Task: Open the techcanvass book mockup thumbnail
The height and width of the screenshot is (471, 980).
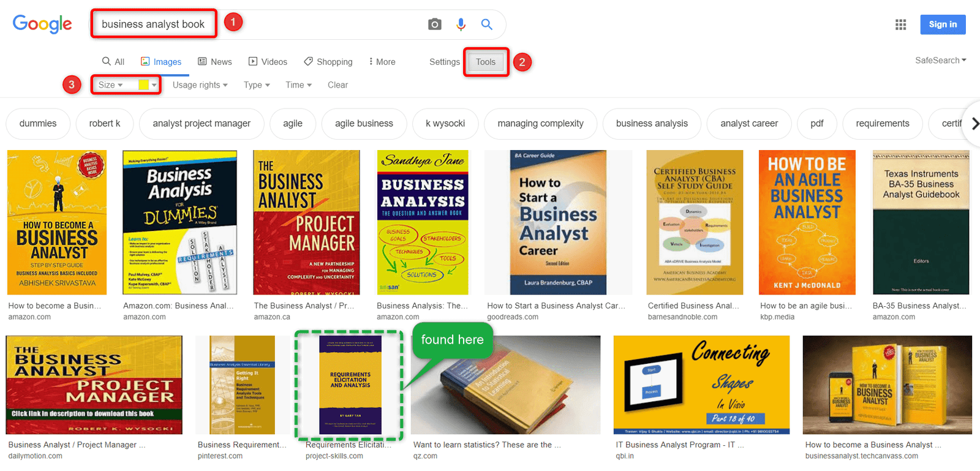Action: pos(888,385)
